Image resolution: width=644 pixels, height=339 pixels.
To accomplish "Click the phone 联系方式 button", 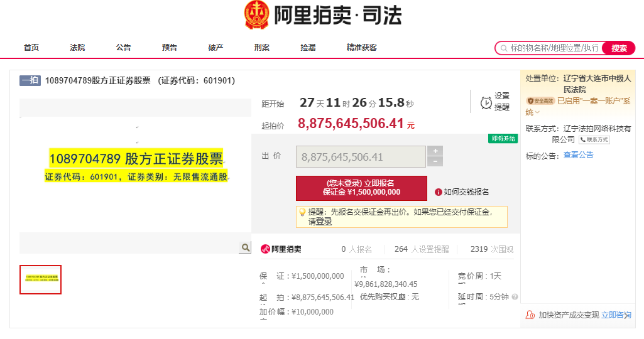I will pos(594,140).
